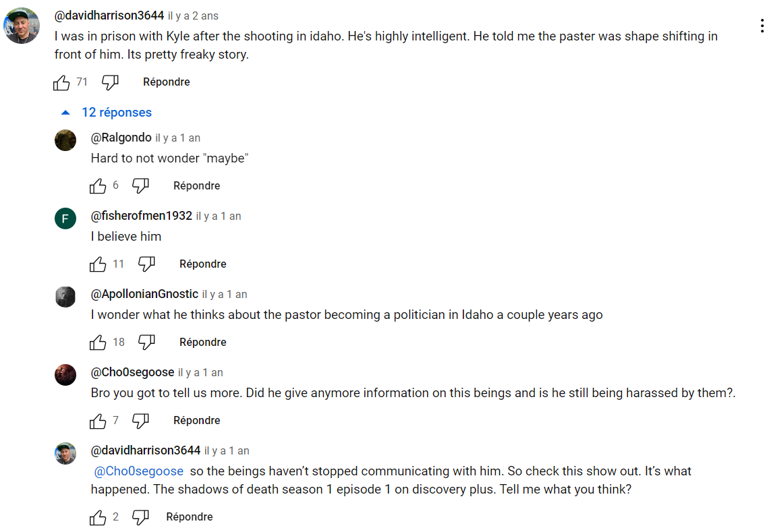Like ApollonianGnostic's reply about the pastor

coord(98,343)
